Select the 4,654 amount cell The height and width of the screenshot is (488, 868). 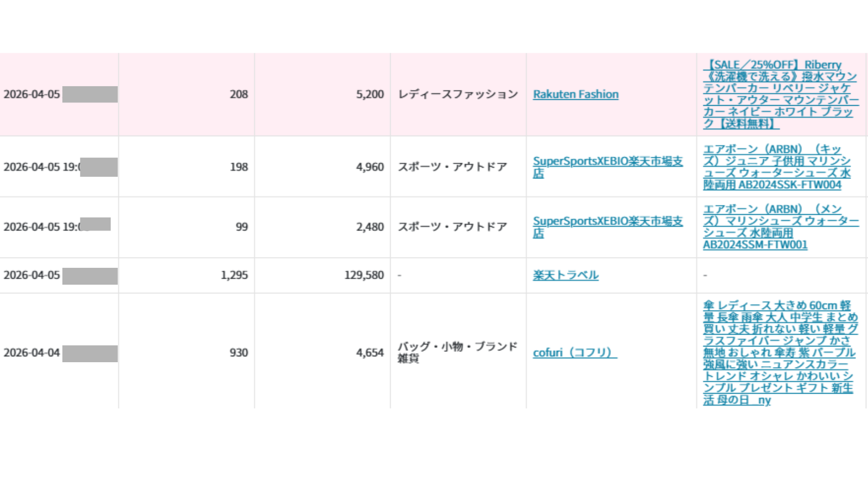point(370,352)
